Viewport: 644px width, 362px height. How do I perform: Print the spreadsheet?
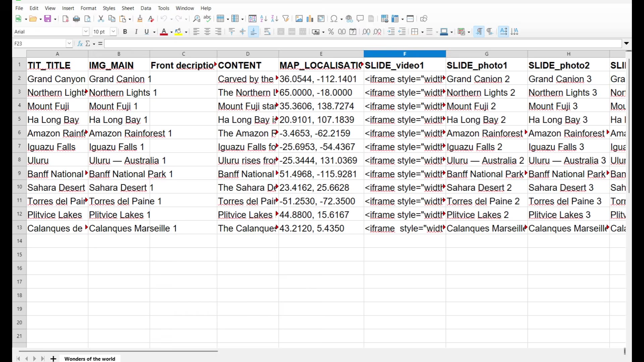click(76, 19)
